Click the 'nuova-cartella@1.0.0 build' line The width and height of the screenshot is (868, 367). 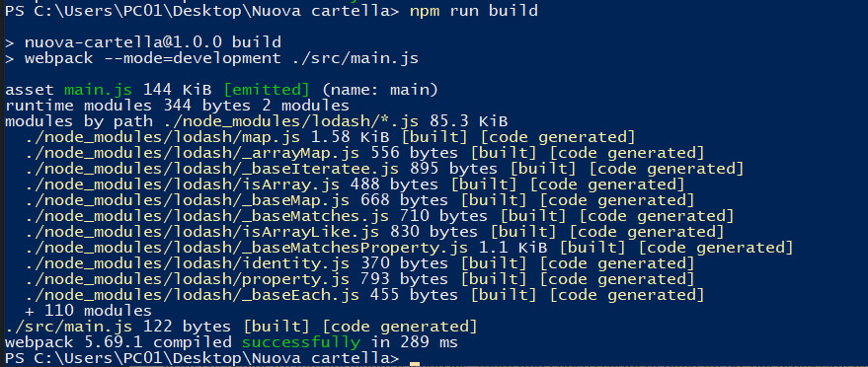143,42
